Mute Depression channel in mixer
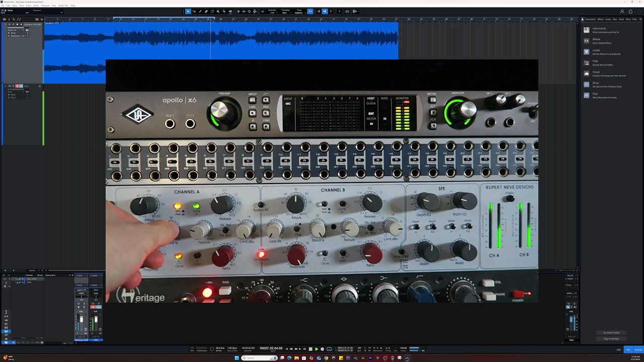The width and height of the screenshot is (644, 362). coord(78,304)
